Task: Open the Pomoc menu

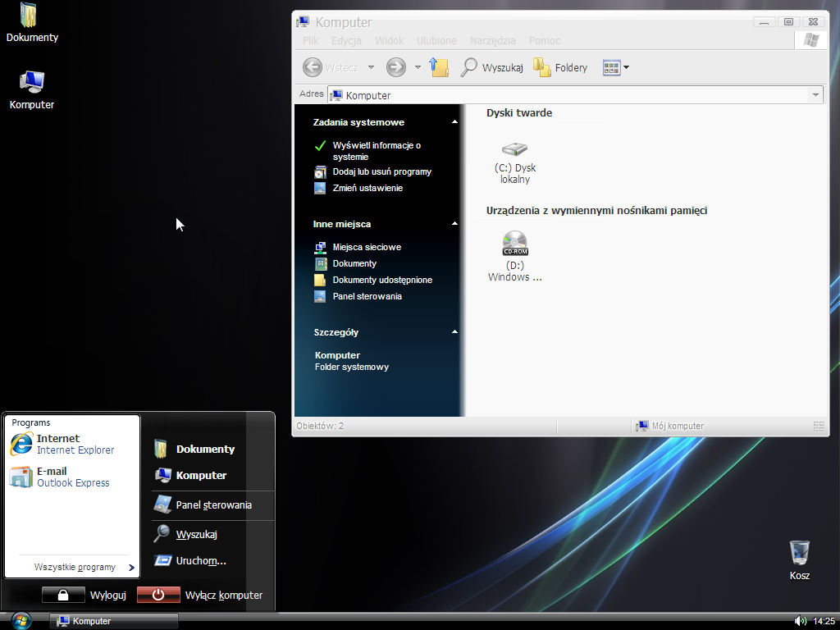Action: point(545,41)
